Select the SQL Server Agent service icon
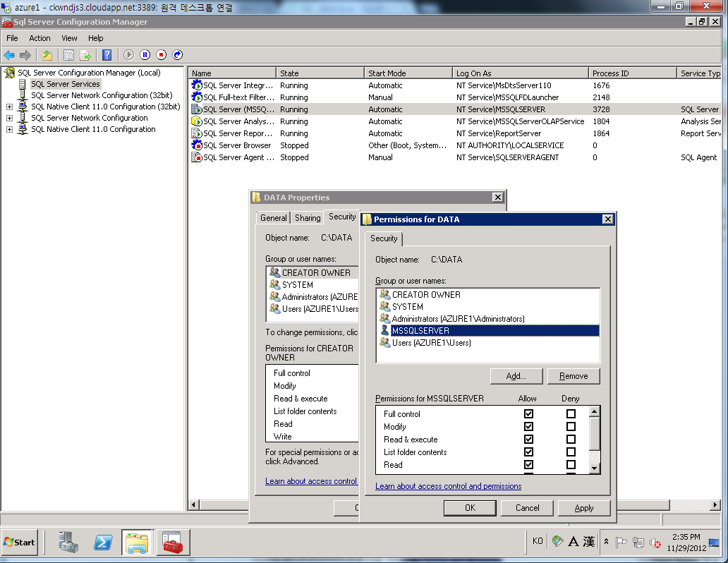Image resolution: width=728 pixels, height=563 pixels. 197,157
